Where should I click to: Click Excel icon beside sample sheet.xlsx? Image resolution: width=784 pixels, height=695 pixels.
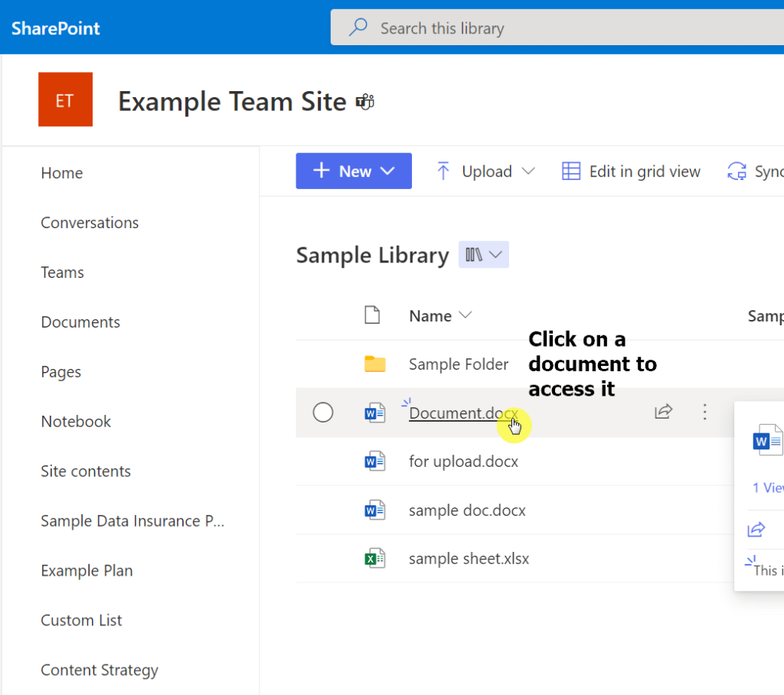[375, 559]
